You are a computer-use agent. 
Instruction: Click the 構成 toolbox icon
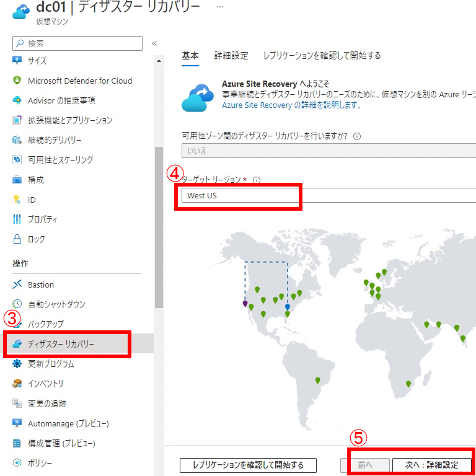click(17, 180)
